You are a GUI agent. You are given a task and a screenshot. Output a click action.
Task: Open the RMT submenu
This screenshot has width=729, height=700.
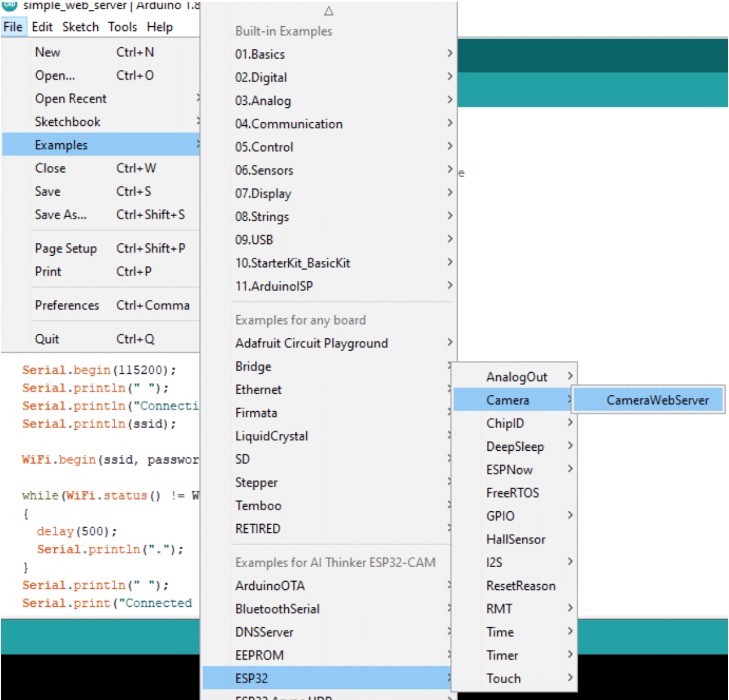click(x=515, y=609)
